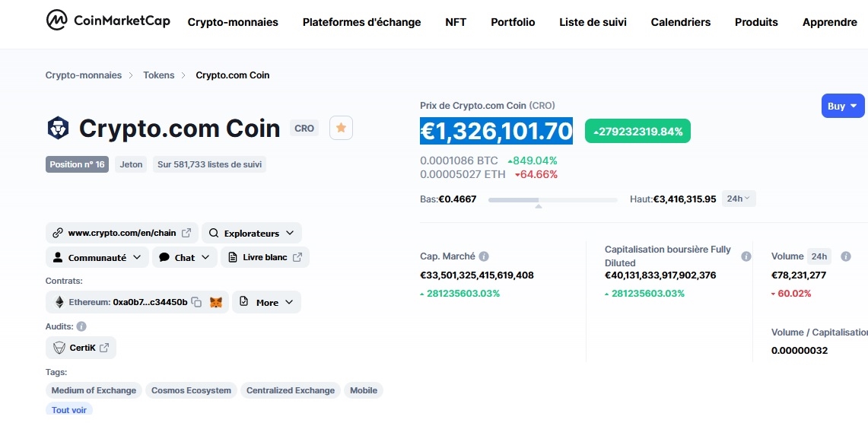
Task: Click the MetaMask fox icon
Action: coord(217,303)
